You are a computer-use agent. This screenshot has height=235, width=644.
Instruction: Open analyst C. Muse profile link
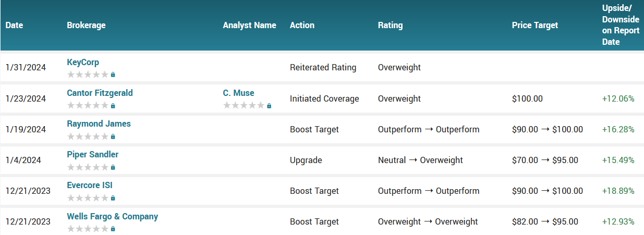238,93
